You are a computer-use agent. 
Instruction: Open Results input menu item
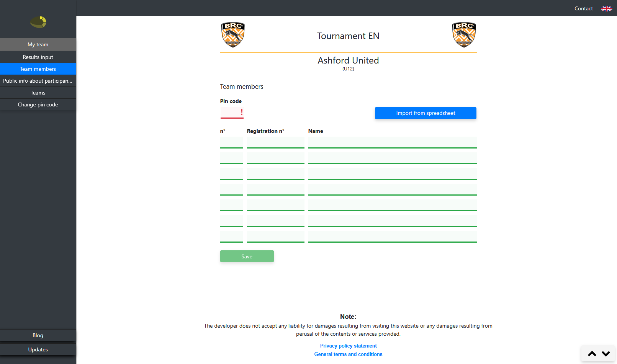click(x=38, y=57)
